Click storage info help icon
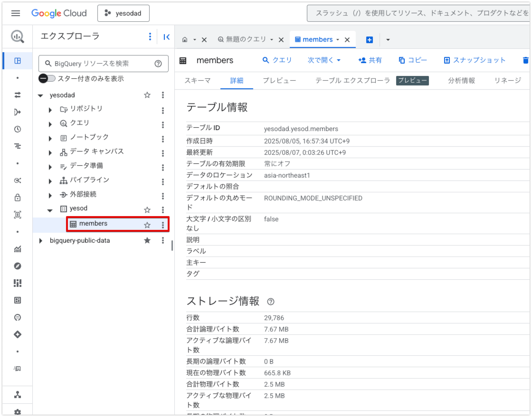The height and width of the screenshot is (417, 532). tap(270, 302)
